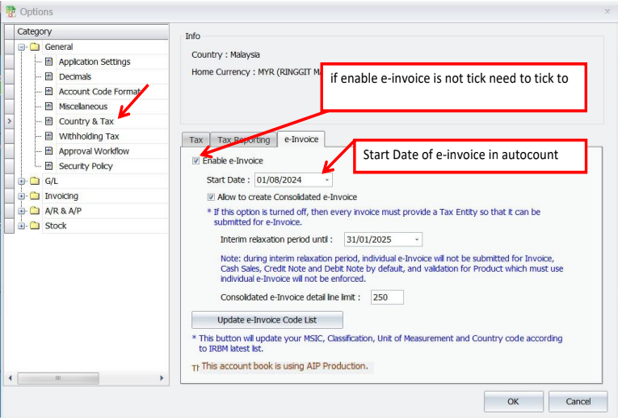Click the Consolidated e-Invoice detail line limit field

[x=386, y=297]
